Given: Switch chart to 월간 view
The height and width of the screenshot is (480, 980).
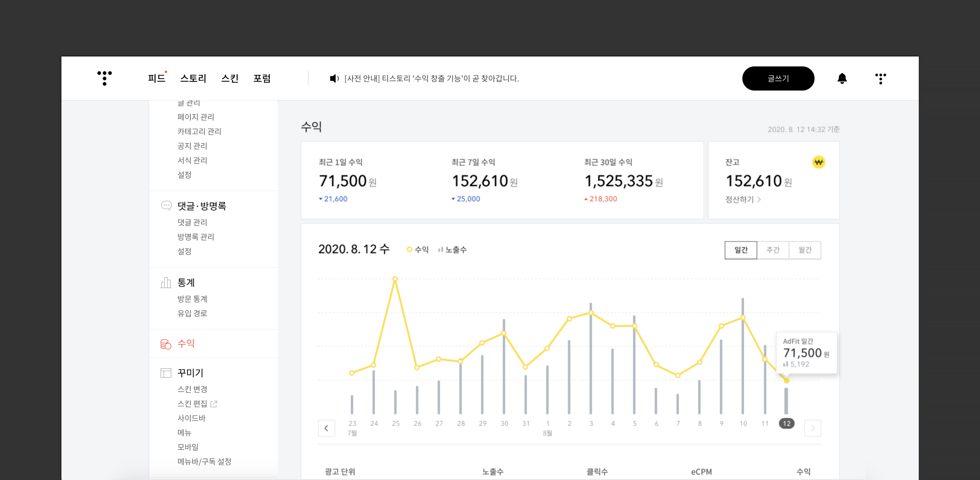Looking at the screenshot, I should click(805, 250).
